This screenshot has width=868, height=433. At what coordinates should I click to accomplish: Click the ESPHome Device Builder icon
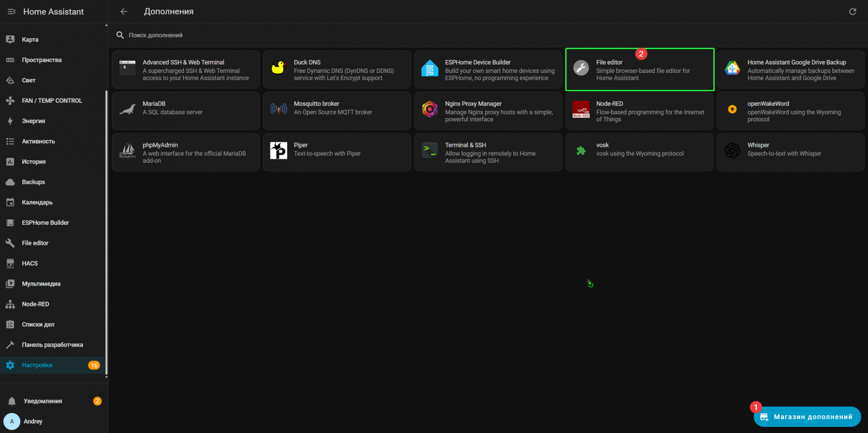point(430,68)
